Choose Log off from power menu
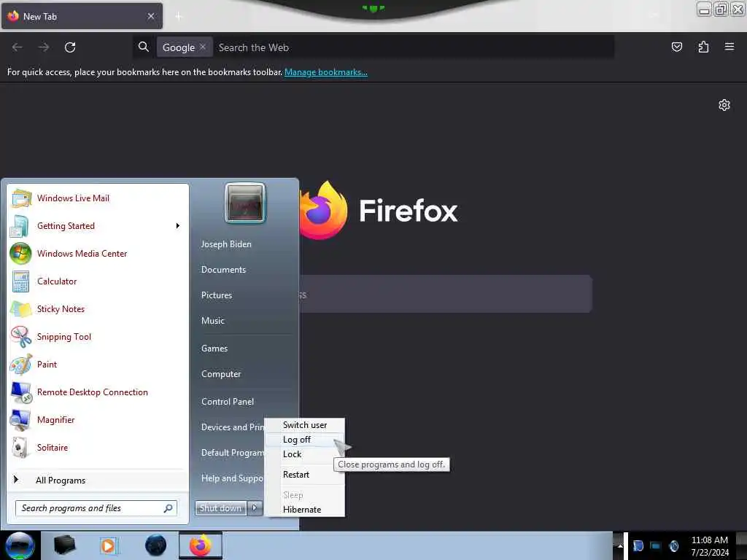The width and height of the screenshot is (747, 560). pyautogui.click(x=304, y=440)
